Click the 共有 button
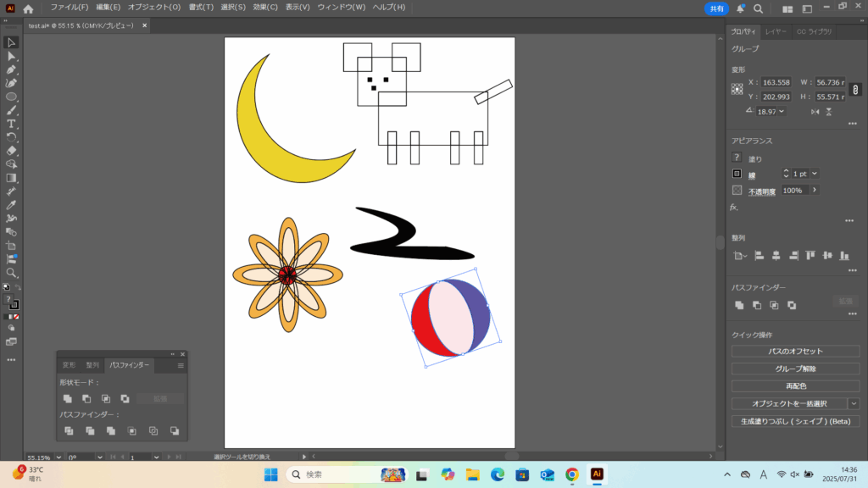The image size is (868, 488). pyautogui.click(x=716, y=8)
